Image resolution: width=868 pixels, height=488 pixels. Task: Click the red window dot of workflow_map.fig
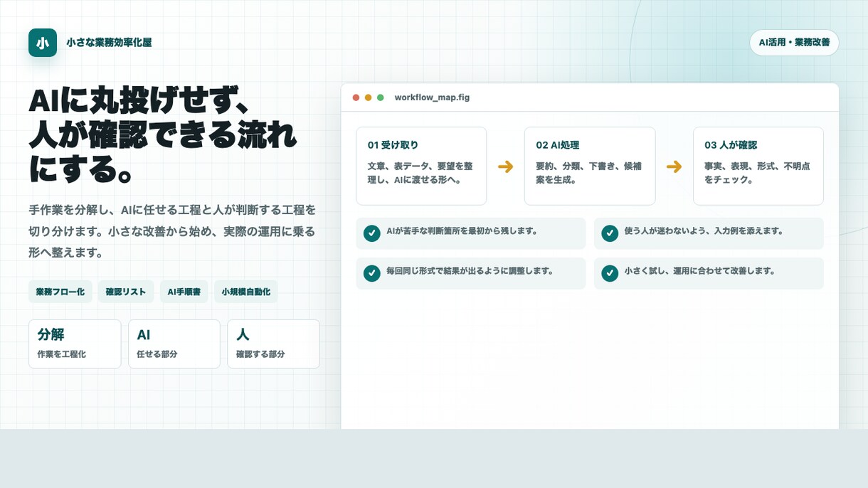point(356,97)
